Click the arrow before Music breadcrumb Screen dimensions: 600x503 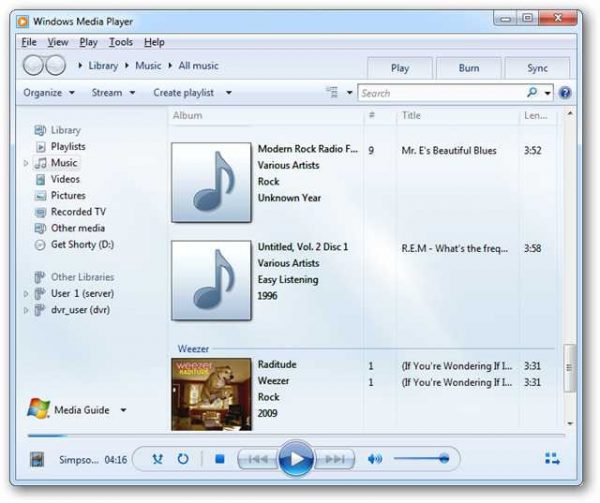pos(127,66)
